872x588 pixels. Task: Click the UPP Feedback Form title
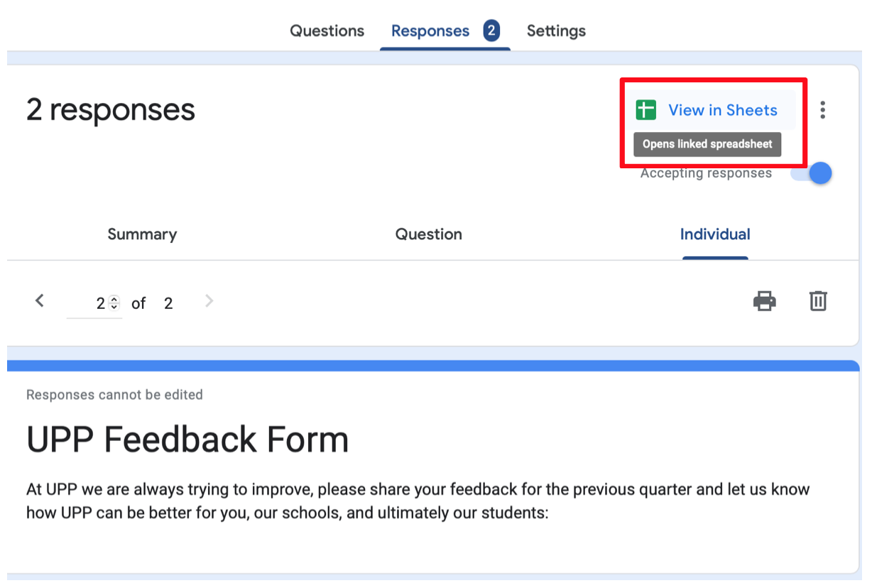pyautogui.click(x=187, y=440)
